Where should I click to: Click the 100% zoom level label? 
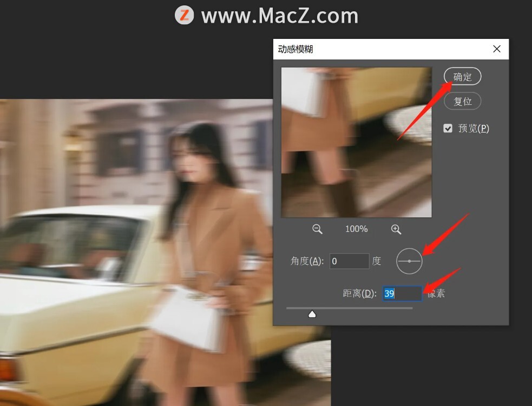point(356,229)
